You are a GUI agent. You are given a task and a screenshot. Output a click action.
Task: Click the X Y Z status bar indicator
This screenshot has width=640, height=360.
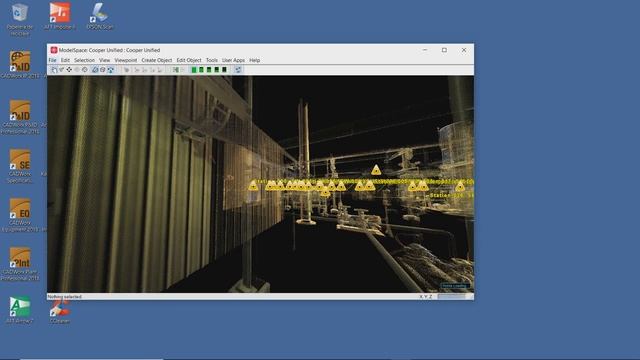point(425,297)
